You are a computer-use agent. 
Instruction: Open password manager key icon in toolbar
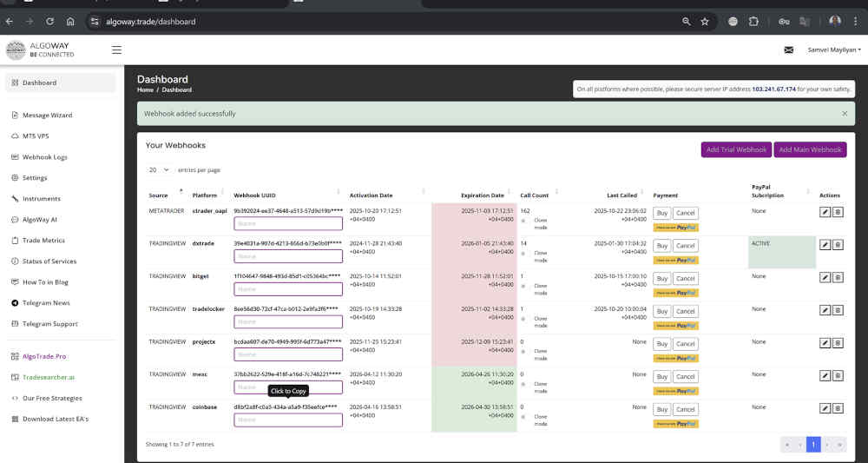pos(784,22)
